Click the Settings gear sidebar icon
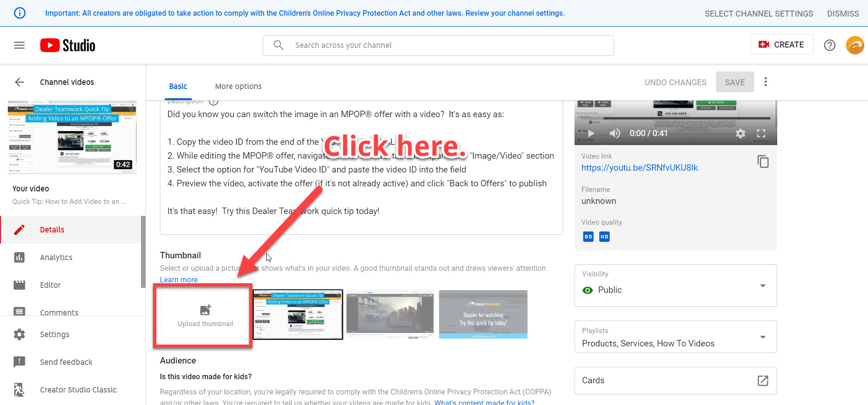This screenshot has height=405, width=868. (x=19, y=334)
